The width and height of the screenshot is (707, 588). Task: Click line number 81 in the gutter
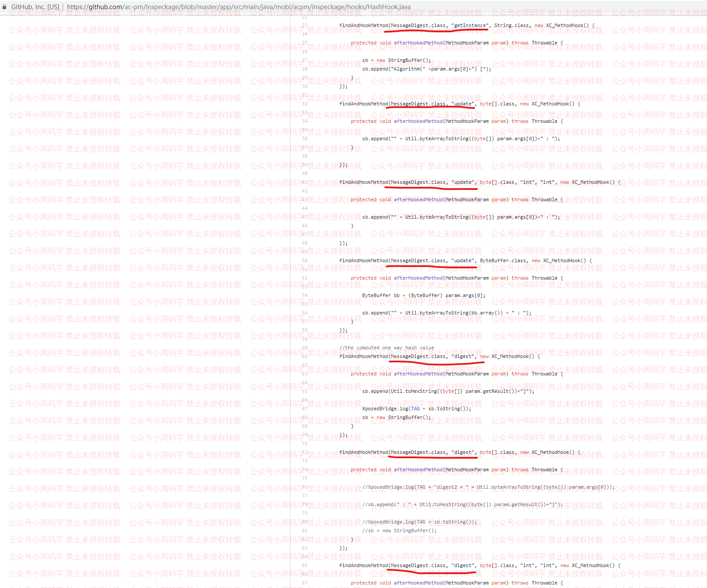pyautogui.click(x=305, y=531)
